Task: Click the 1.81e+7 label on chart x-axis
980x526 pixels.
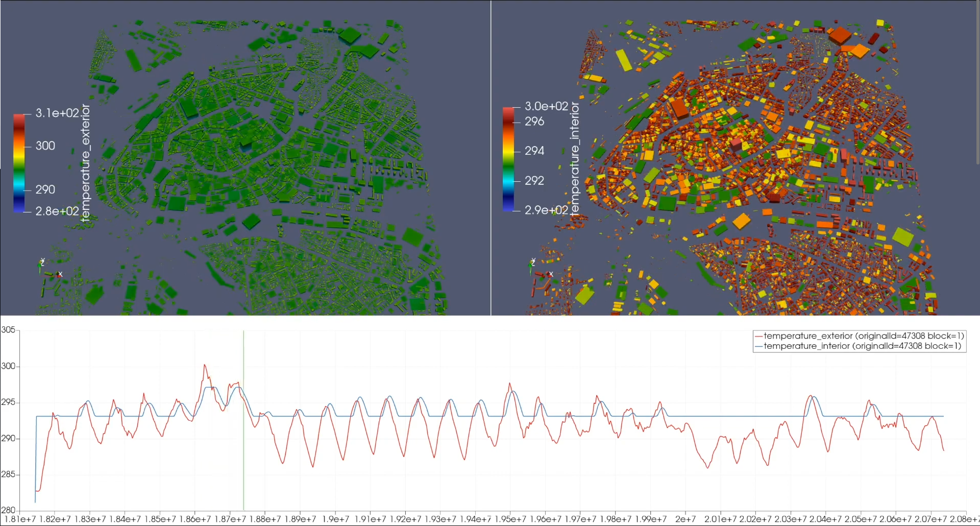Action: tap(20, 519)
